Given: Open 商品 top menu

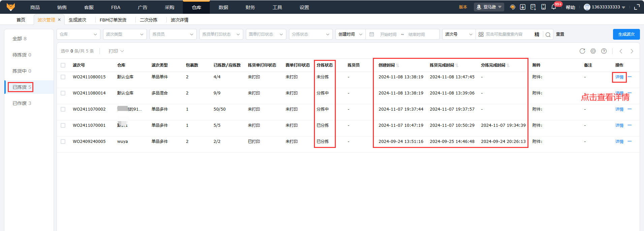Looking at the screenshot, I should tap(35, 7).
